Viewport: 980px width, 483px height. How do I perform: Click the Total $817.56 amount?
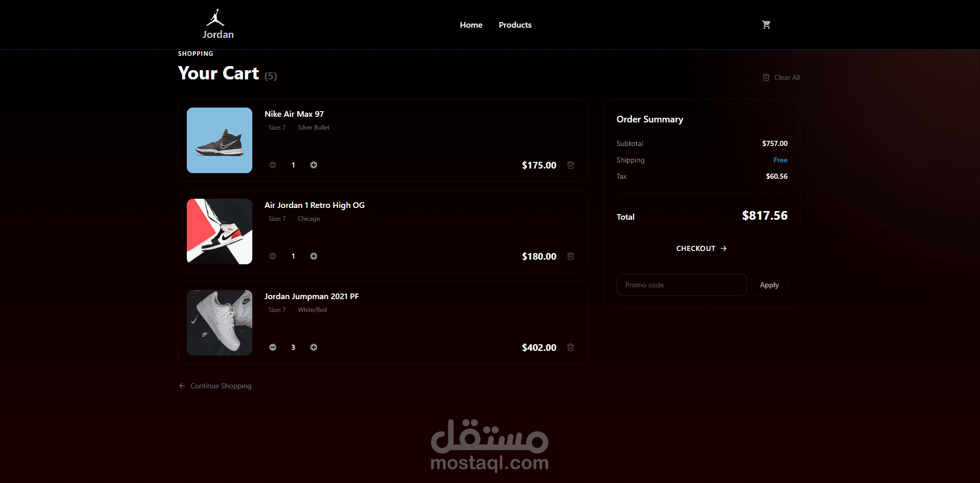pyautogui.click(x=765, y=216)
